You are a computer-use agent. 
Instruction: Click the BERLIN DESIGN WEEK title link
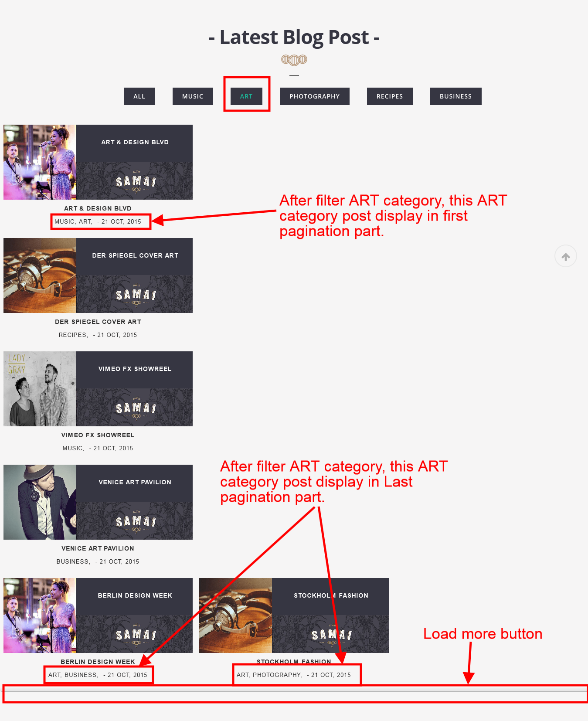point(98,662)
